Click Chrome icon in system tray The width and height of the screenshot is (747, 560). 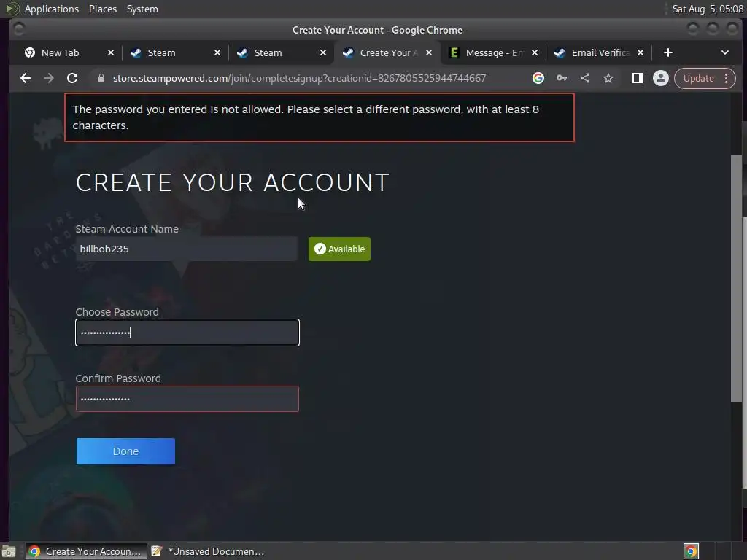point(691,551)
